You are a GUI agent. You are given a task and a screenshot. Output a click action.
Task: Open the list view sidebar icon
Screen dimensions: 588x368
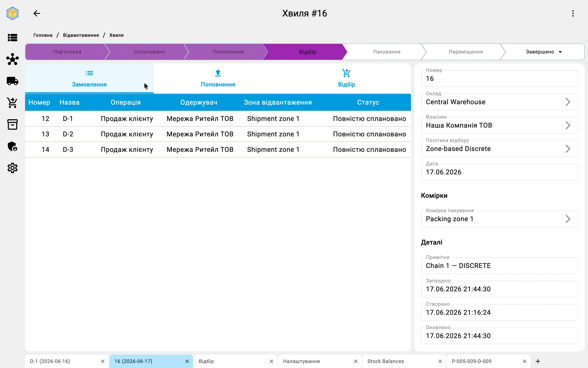pyautogui.click(x=12, y=37)
